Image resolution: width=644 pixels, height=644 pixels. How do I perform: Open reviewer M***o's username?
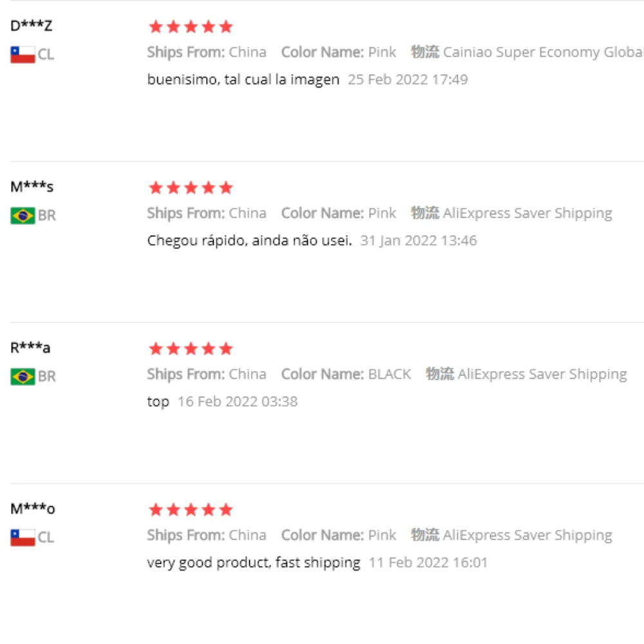pyautogui.click(x=33, y=509)
